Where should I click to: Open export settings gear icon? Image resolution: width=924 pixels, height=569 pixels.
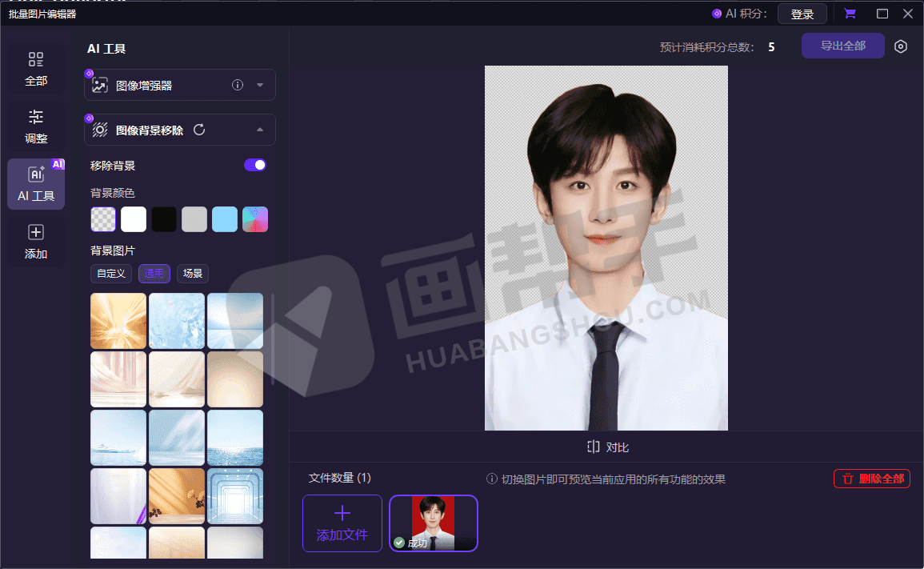point(901,46)
